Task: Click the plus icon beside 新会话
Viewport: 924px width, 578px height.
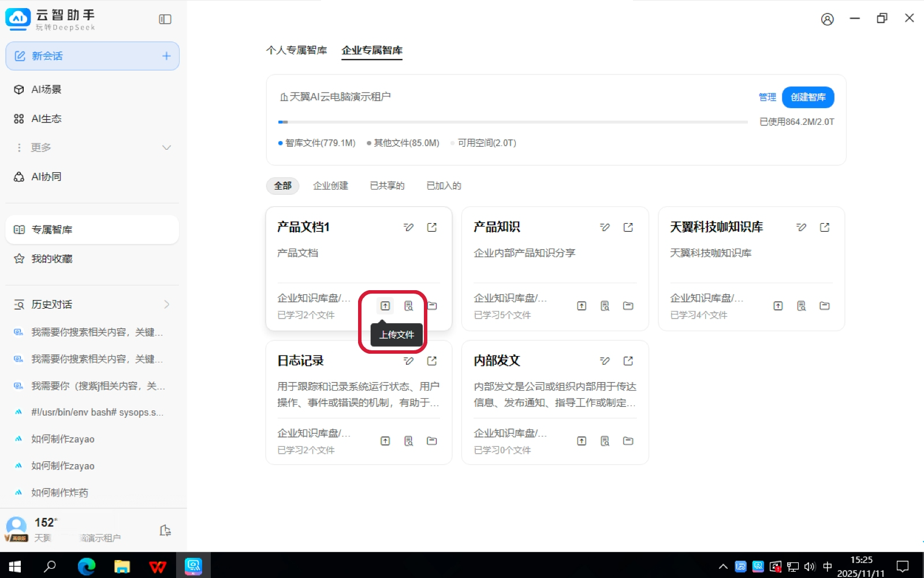Action: point(166,56)
